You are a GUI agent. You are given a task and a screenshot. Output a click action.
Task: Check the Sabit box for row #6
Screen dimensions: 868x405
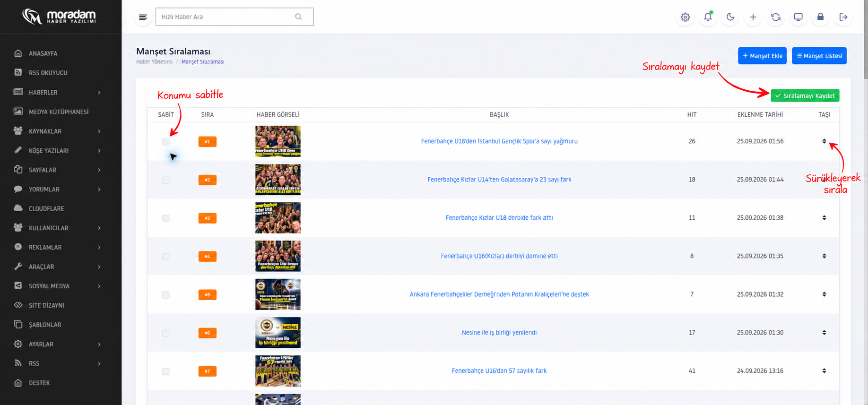click(166, 333)
